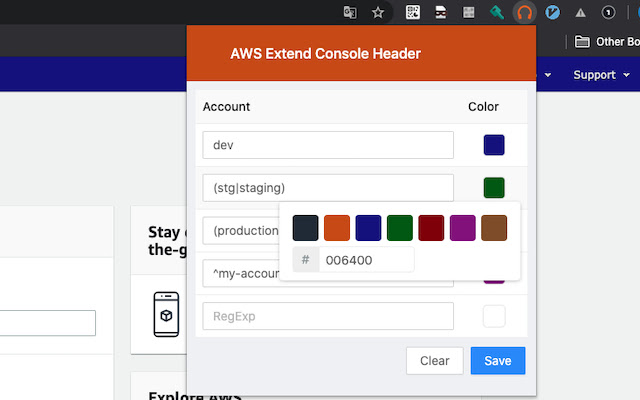The image size is (640, 400).
Task: Open the green color swatch for staging
Action: (494, 188)
